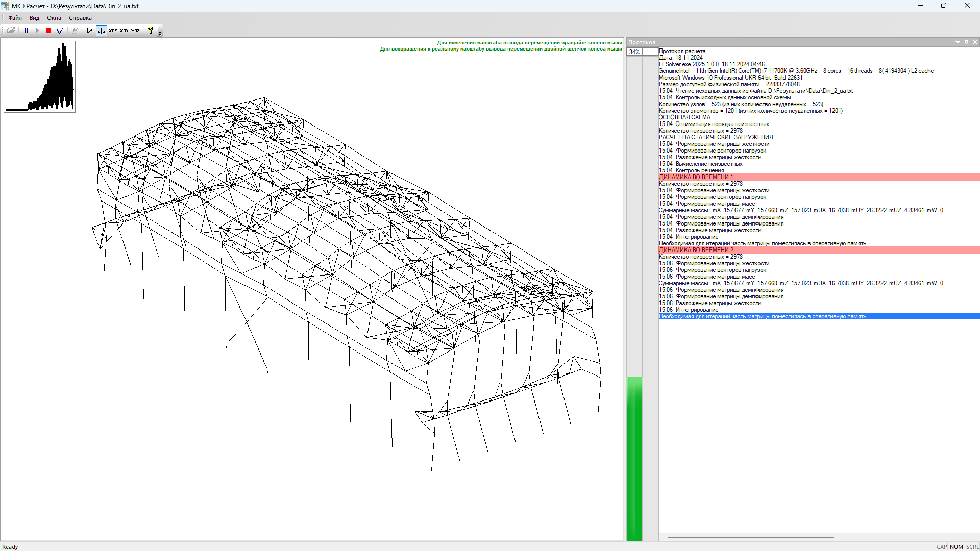Click the green calculation progress bar
The height and width of the screenshot is (551, 980).
(x=634, y=458)
